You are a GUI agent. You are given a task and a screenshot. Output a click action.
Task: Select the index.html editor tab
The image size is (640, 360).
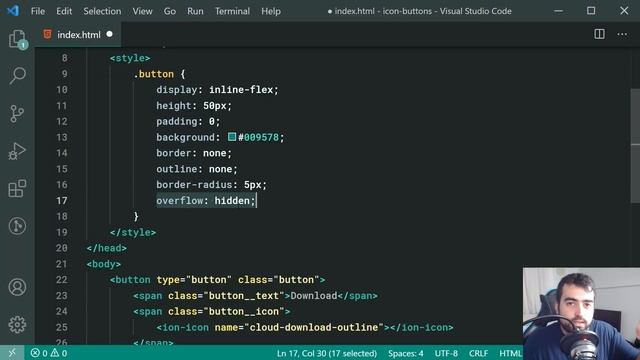click(x=78, y=35)
